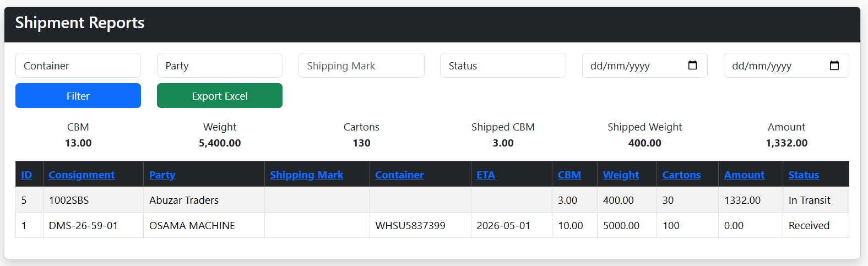868x266 pixels.
Task: Open the Status filter dropdown
Action: click(x=503, y=66)
